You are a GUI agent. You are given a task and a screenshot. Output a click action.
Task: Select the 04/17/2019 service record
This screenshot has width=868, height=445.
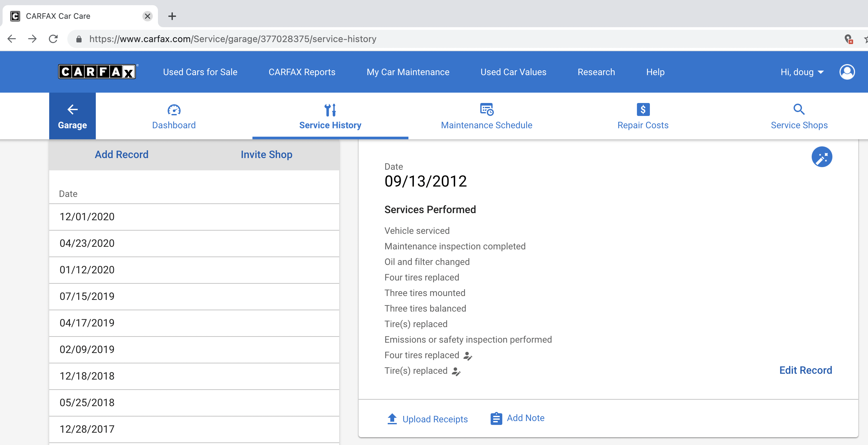pos(194,323)
